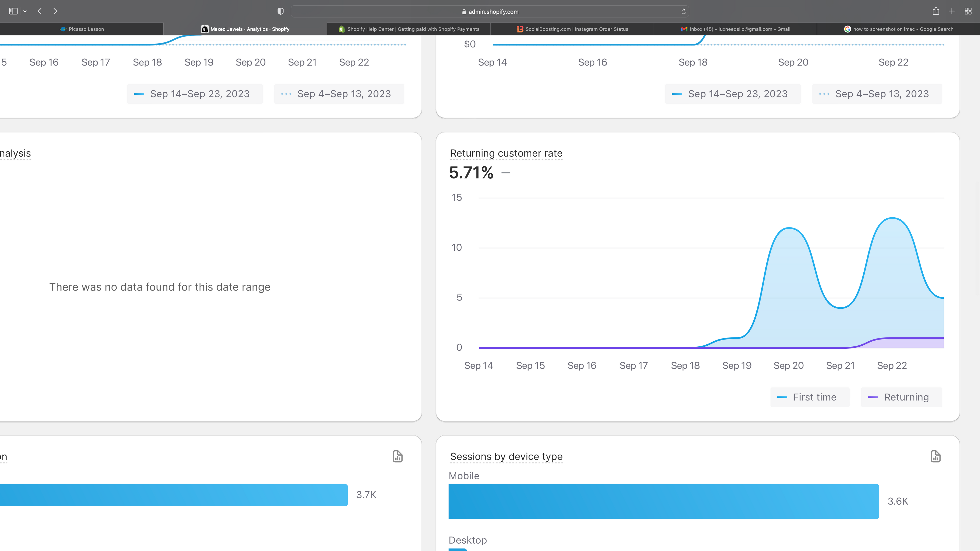Click the privacy shield icon

click(x=280, y=11)
